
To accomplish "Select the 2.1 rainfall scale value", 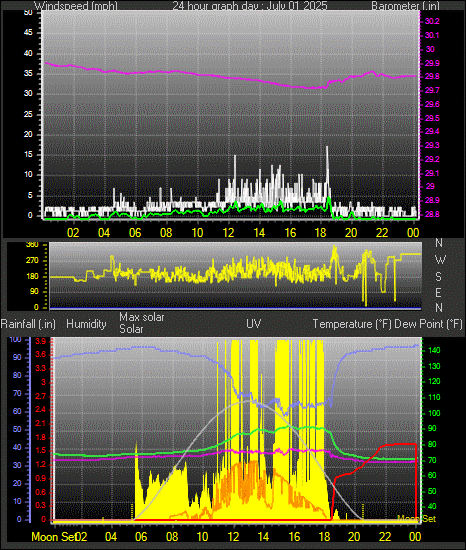I will coord(41,424).
